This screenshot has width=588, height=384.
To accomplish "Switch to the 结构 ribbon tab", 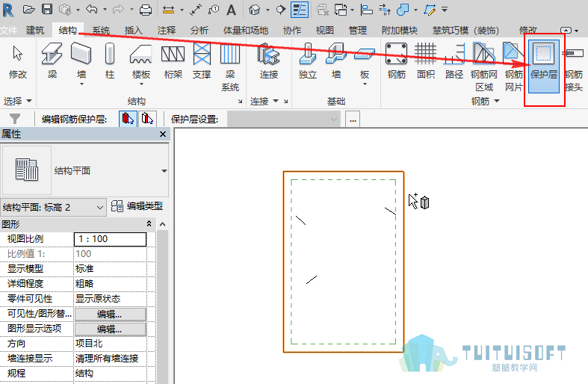I will (x=68, y=30).
